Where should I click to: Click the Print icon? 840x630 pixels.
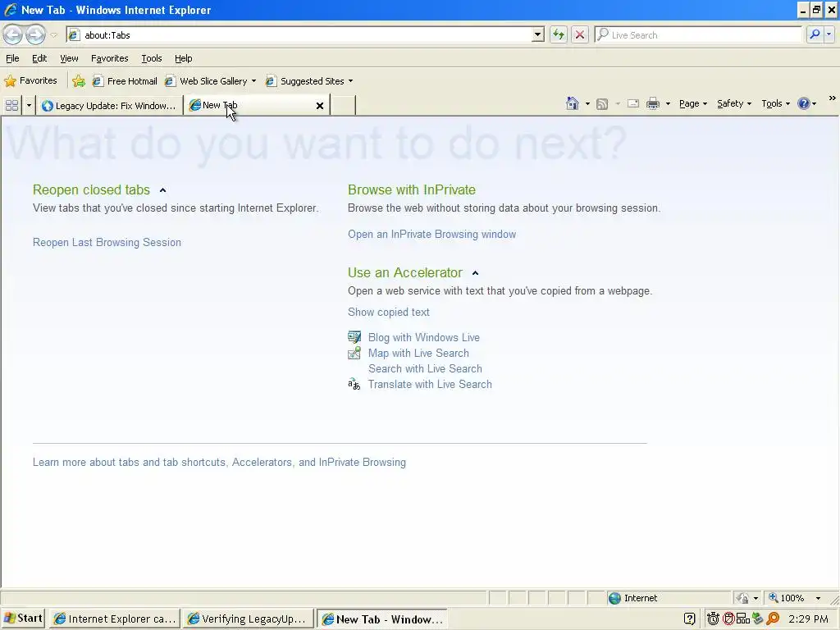pos(652,103)
